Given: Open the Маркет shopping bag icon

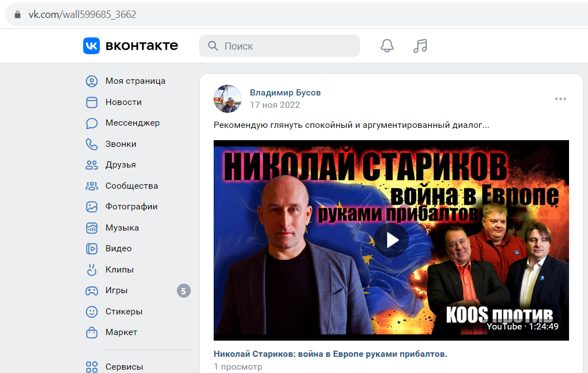Looking at the screenshot, I should coord(91,332).
